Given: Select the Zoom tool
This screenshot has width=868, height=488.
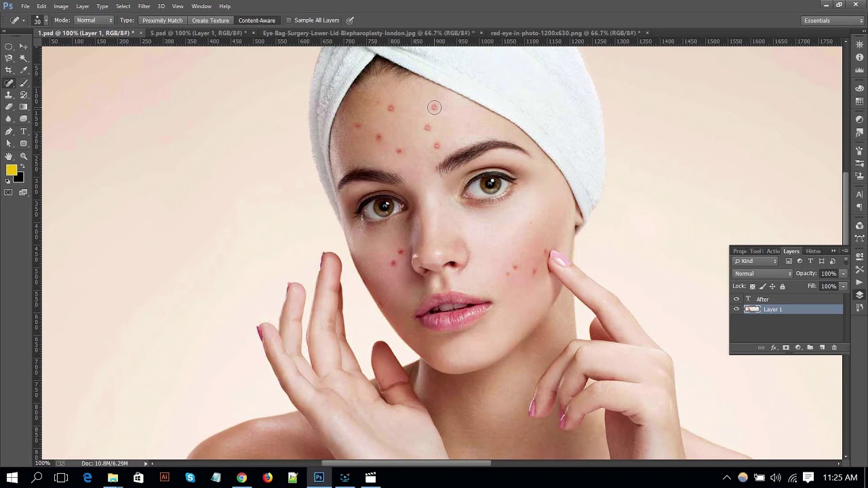Looking at the screenshot, I should point(24,157).
